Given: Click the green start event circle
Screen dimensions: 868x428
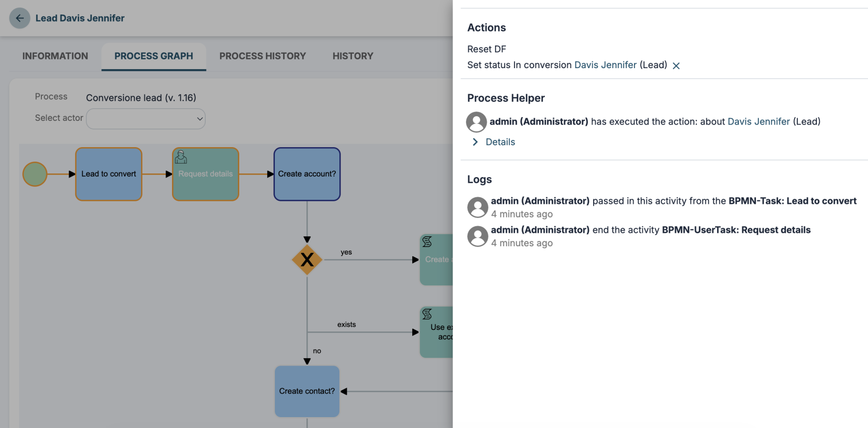Looking at the screenshot, I should pyautogui.click(x=35, y=174).
